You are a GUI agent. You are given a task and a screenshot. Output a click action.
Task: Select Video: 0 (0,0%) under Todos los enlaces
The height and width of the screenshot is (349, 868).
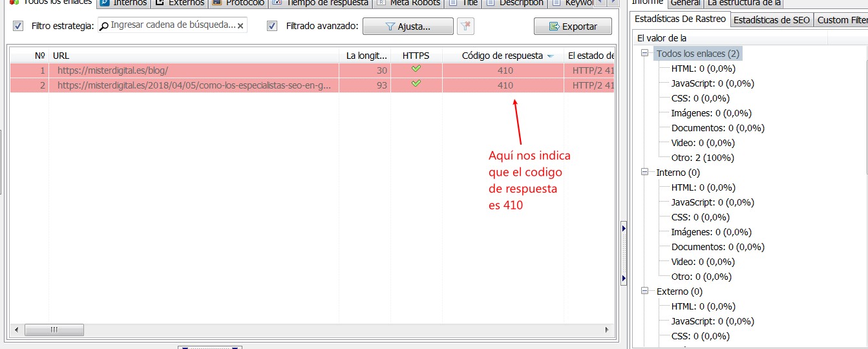click(703, 143)
